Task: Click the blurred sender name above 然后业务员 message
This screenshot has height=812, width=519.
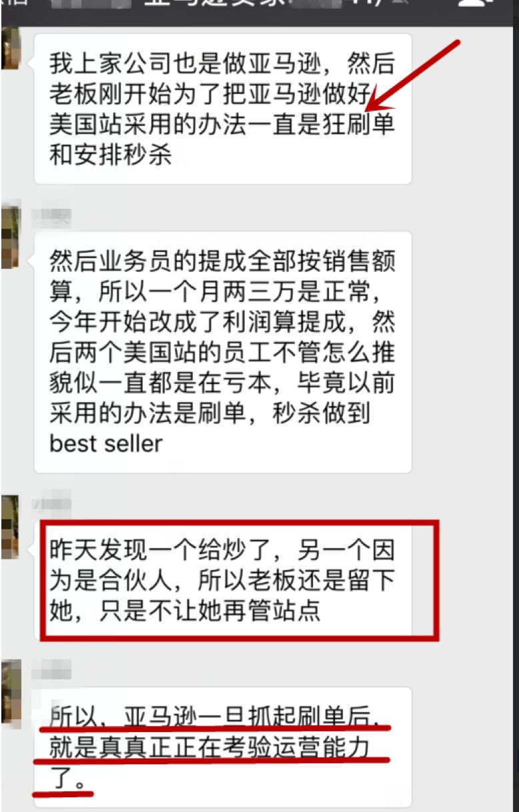Action: [51, 217]
